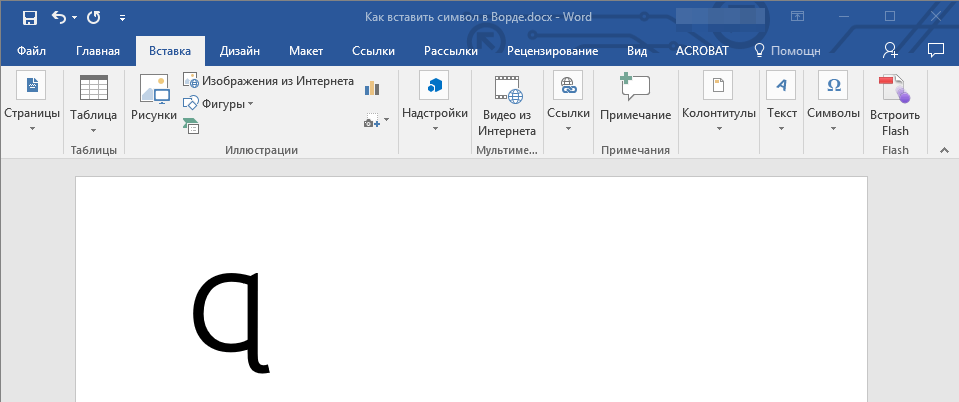Screen dimensions: 959x402
Task: Open the screenshot tool dropdown
Action: 376,121
